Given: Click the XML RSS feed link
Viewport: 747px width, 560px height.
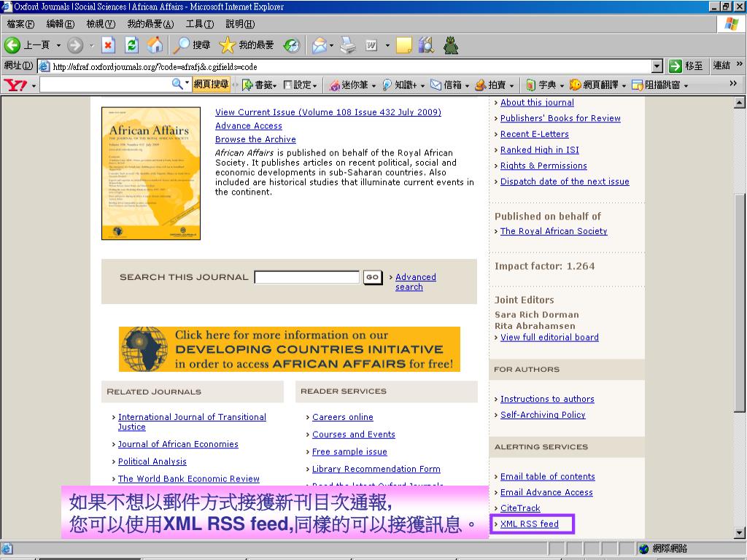Looking at the screenshot, I should 530,524.
